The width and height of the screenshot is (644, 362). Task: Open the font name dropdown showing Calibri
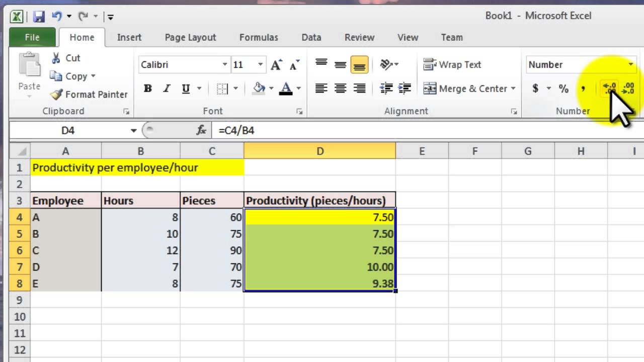[x=225, y=65]
